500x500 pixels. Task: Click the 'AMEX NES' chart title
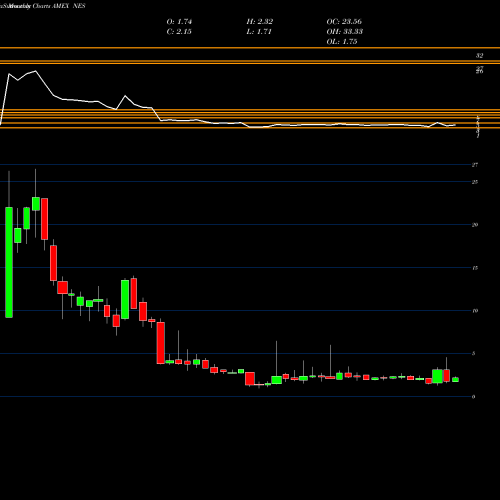coord(69,6)
